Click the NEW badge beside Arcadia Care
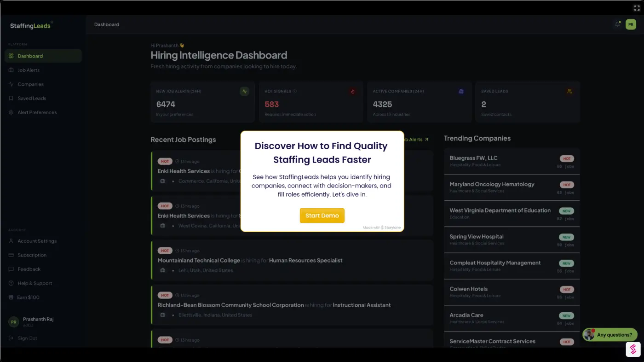Viewport: 644px width, 362px height. pos(566,316)
